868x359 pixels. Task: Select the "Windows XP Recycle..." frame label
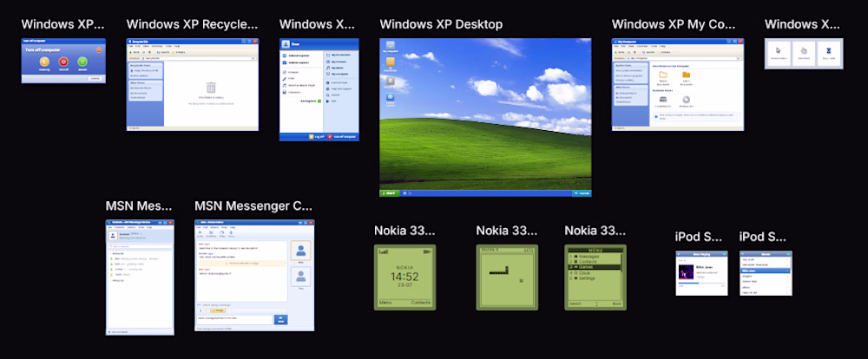point(192,24)
